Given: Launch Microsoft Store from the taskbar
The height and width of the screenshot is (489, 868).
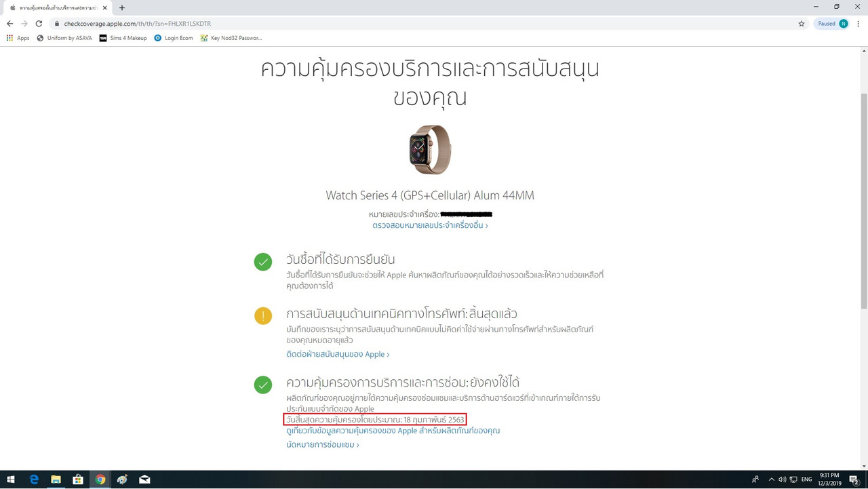Looking at the screenshot, I should (78, 479).
